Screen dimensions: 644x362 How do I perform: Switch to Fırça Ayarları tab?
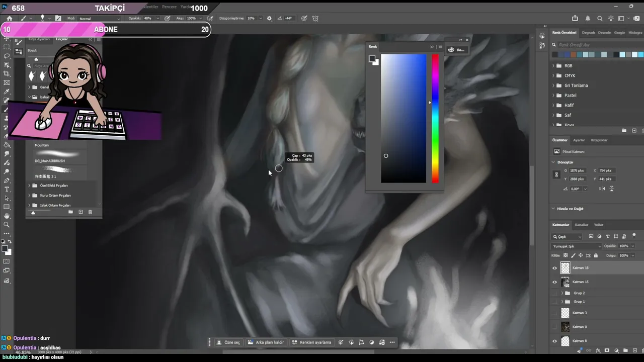click(39, 39)
